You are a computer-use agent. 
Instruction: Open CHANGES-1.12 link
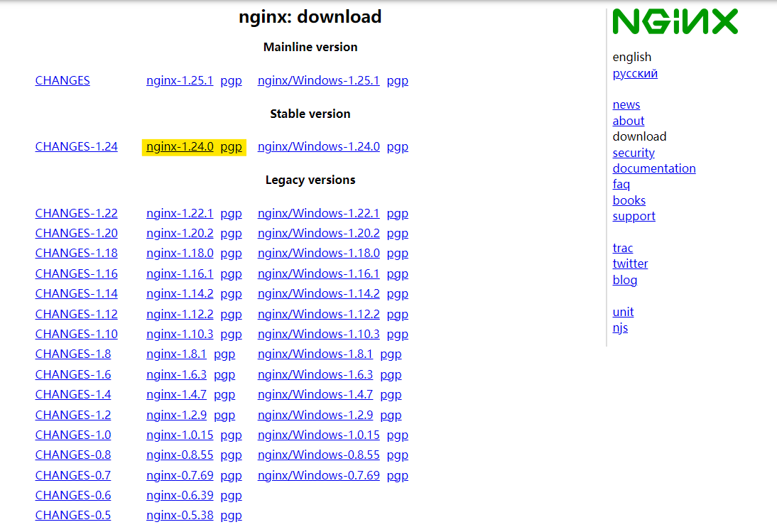76,314
